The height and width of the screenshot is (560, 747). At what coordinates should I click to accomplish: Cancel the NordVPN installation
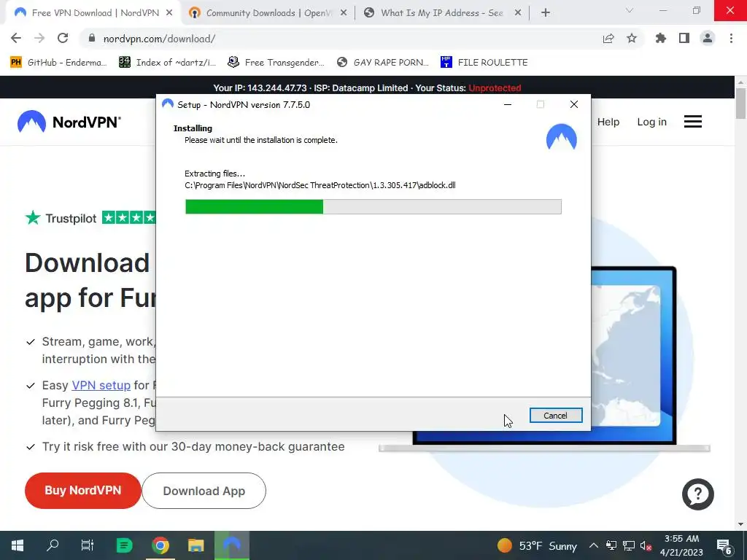pos(555,415)
